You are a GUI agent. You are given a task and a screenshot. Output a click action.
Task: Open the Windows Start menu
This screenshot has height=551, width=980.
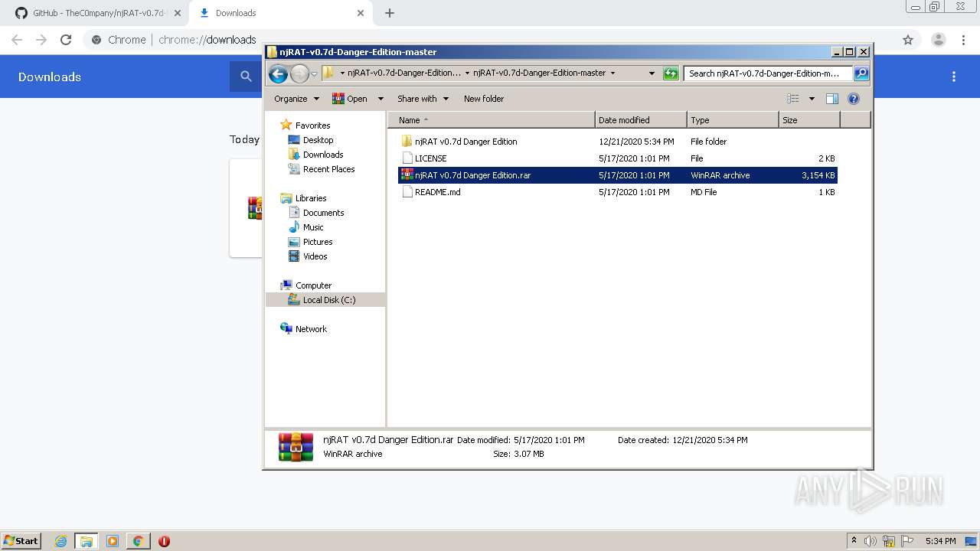[x=21, y=541]
